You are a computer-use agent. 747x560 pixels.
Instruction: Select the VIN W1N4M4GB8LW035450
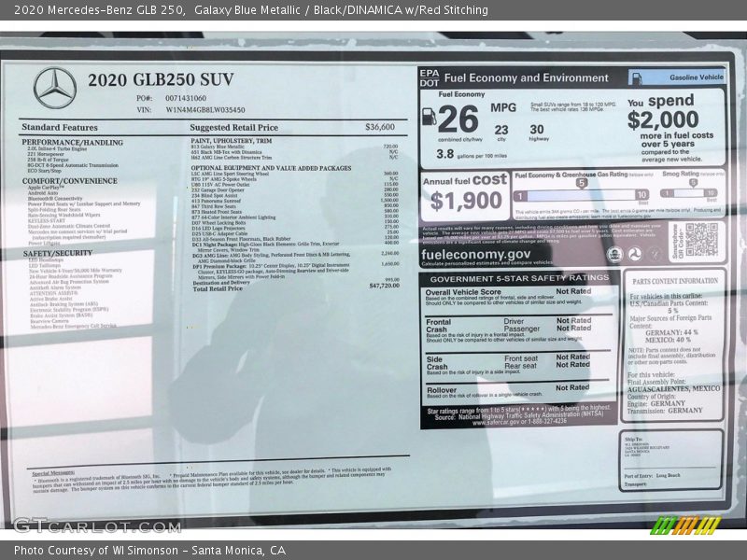(x=205, y=109)
